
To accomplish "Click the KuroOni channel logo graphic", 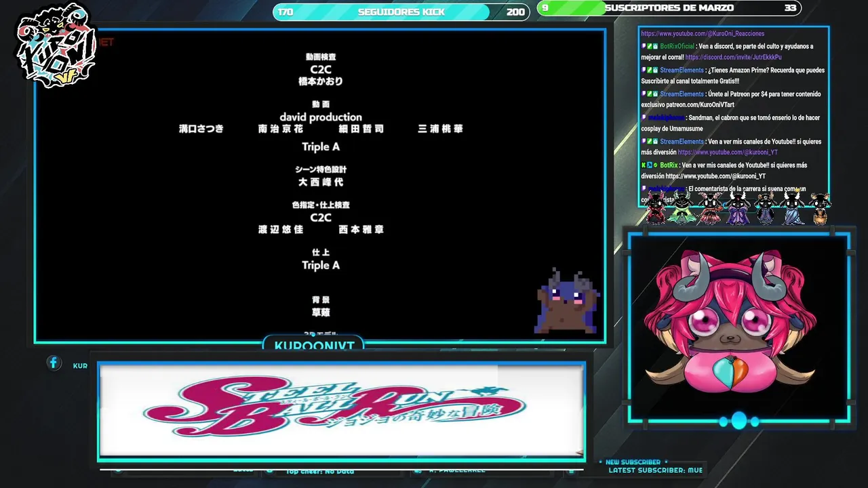I will tap(56, 45).
